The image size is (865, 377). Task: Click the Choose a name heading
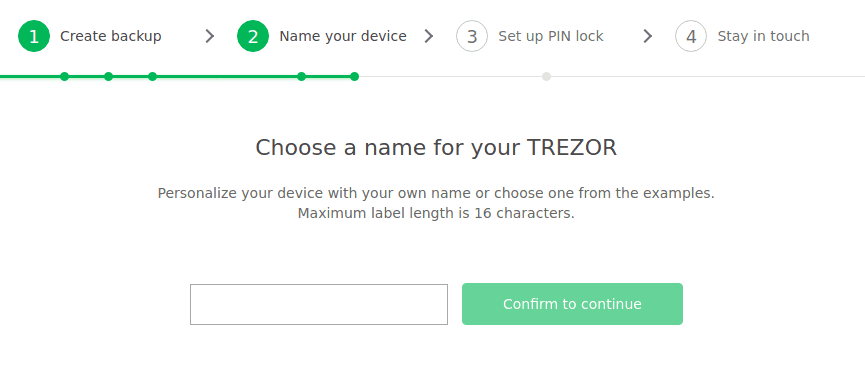click(x=436, y=148)
